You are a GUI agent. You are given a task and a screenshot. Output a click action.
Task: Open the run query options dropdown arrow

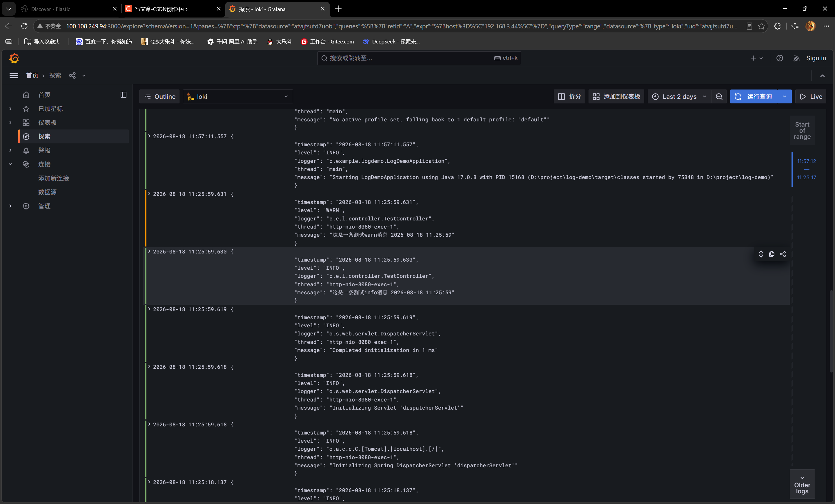click(784, 96)
